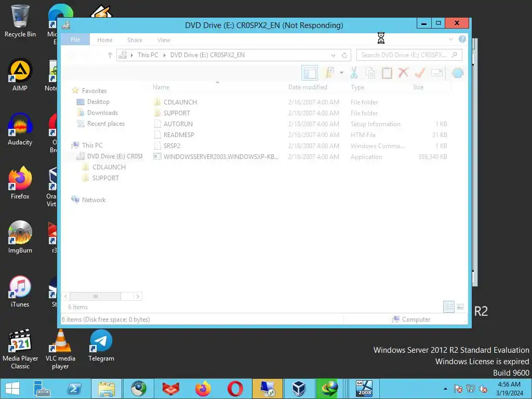Click This PC in address bar
532x399 pixels.
(148, 55)
